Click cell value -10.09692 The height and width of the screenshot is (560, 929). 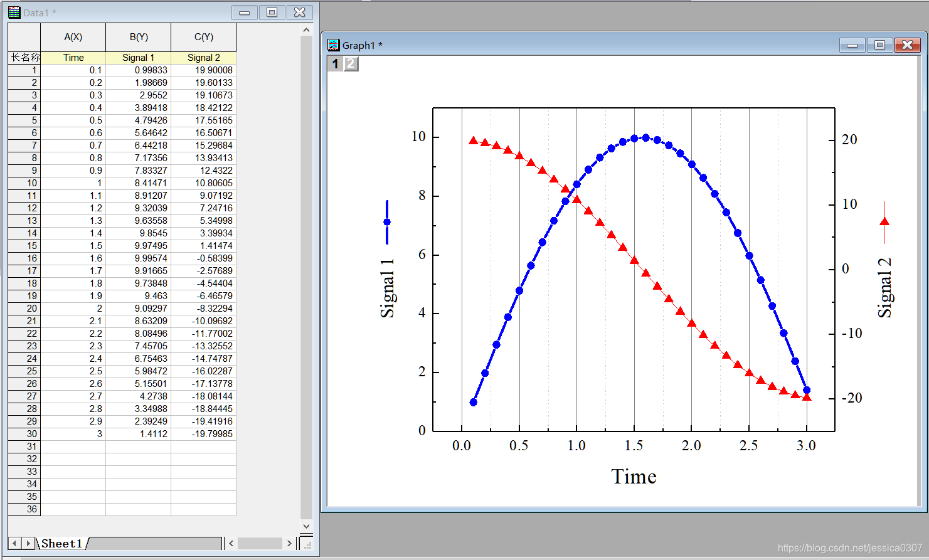coord(204,321)
